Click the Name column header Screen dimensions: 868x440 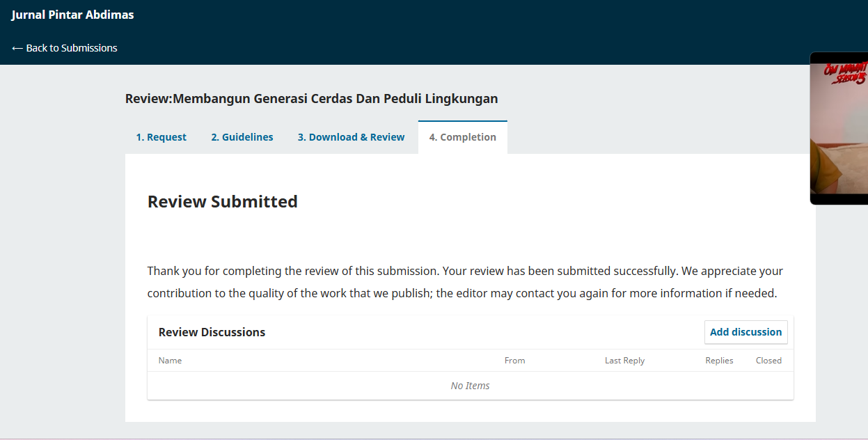pyautogui.click(x=170, y=361)
